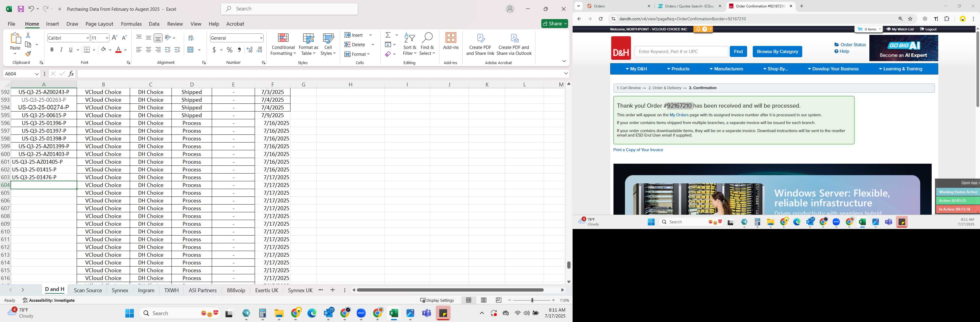This screenshot has height=322, width=980.
Task: Toggle Italic formatting
Action: (61, 49)
